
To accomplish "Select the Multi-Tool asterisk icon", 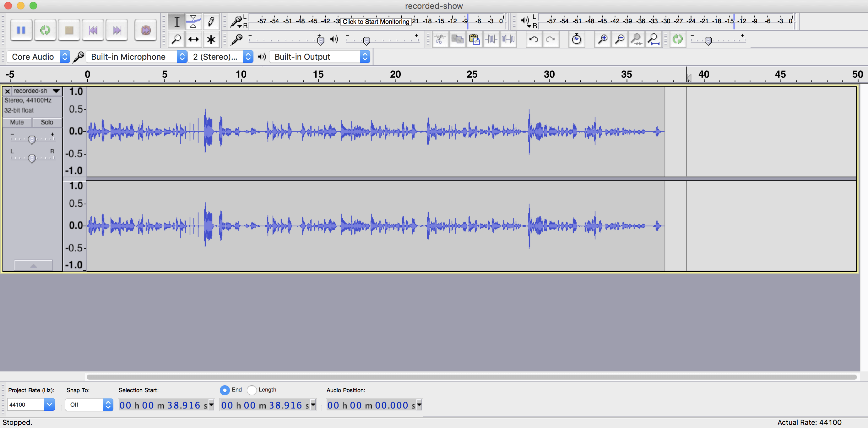I will coord(211,40).
